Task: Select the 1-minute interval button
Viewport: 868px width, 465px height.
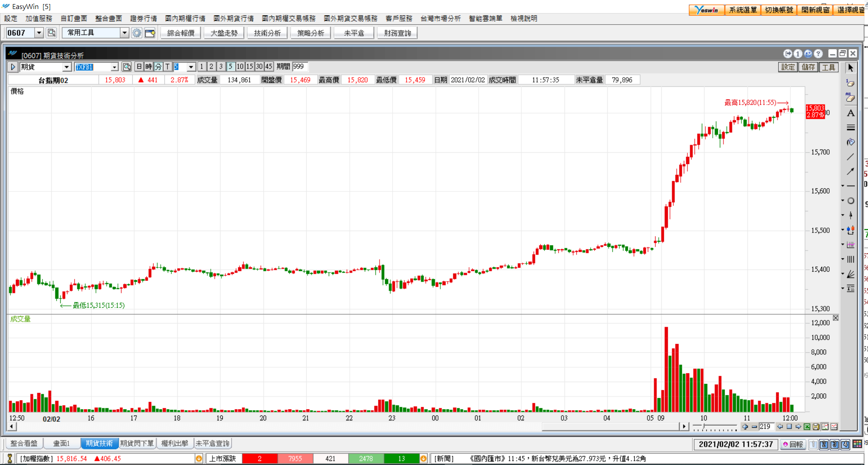Action: point(202,67)
